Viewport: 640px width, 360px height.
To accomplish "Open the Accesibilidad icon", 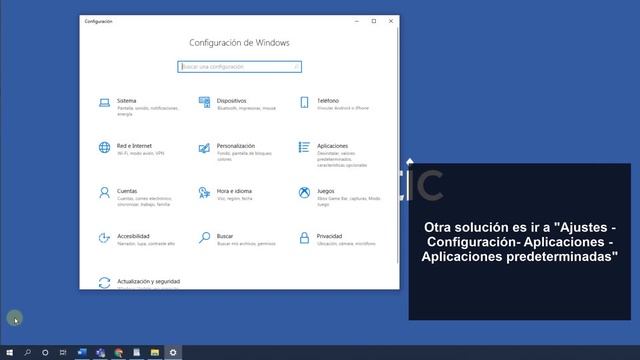I will tap(104, 238).
